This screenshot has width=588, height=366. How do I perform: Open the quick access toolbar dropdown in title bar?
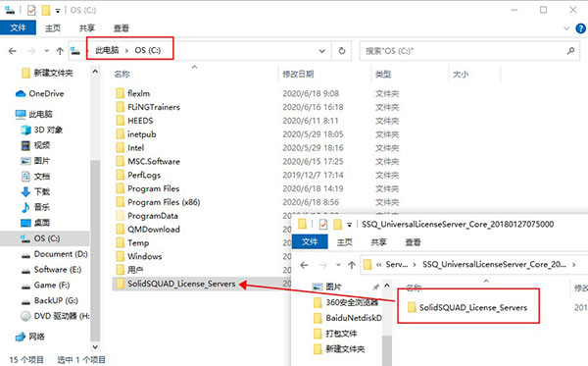click(x=58, y=11)
